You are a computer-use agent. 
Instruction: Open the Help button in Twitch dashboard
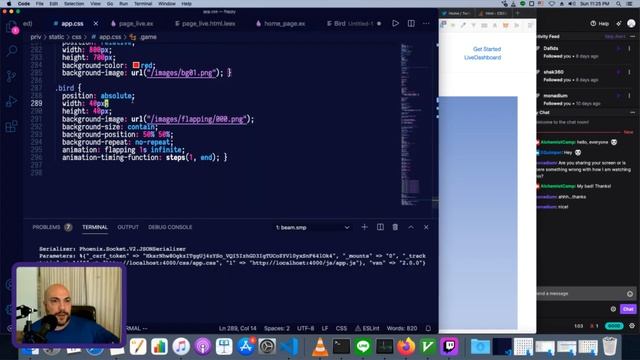click(x=599, y=24)
